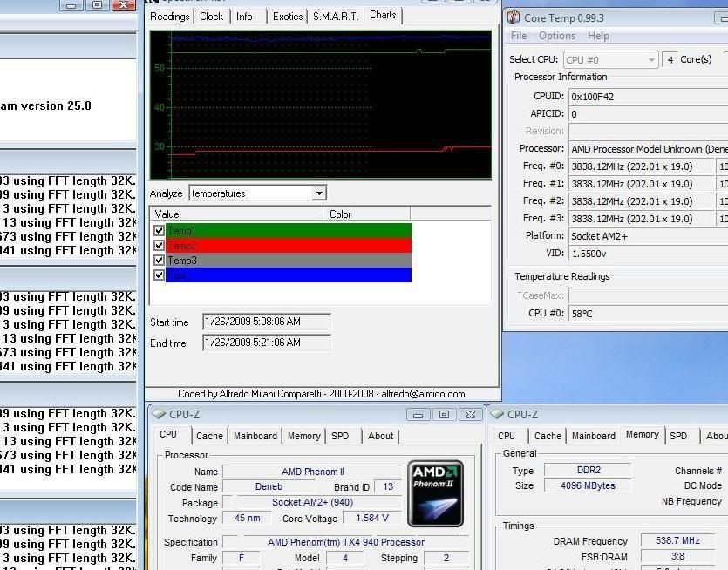
Task: Restore the left CPU-Z window
Action: tap(444, 415)
